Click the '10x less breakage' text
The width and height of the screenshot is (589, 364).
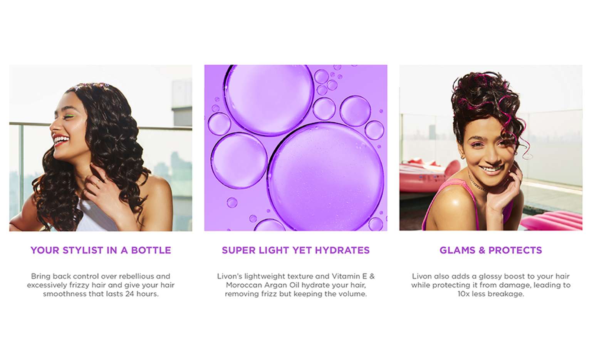click(x=491, y=294)
